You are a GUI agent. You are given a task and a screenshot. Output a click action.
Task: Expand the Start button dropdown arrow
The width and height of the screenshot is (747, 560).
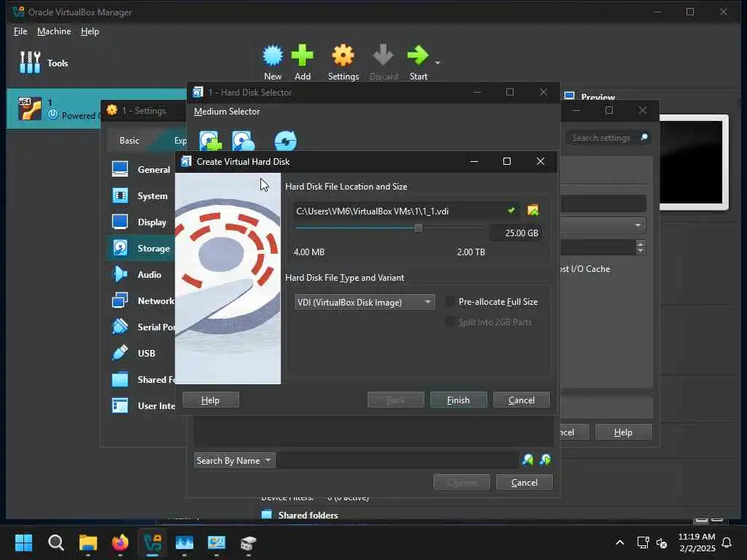(438, 63)
